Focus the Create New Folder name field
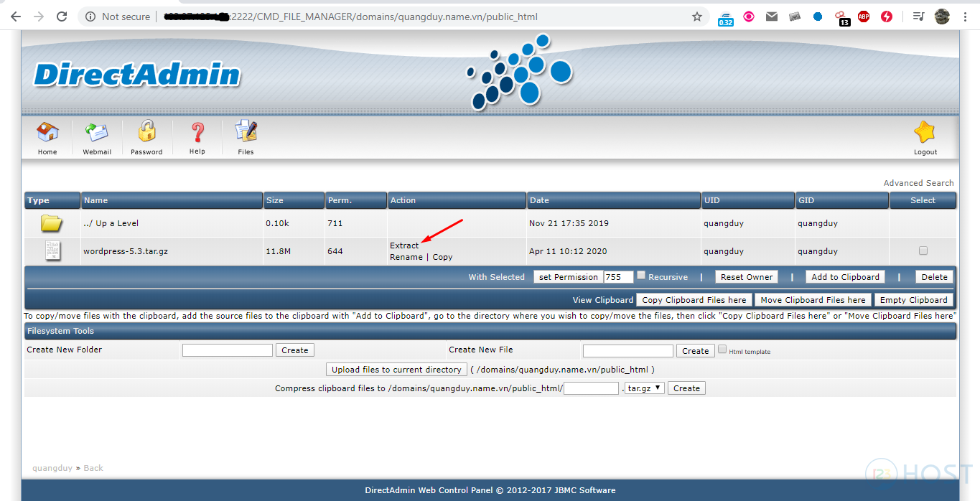 coord(228,350)
